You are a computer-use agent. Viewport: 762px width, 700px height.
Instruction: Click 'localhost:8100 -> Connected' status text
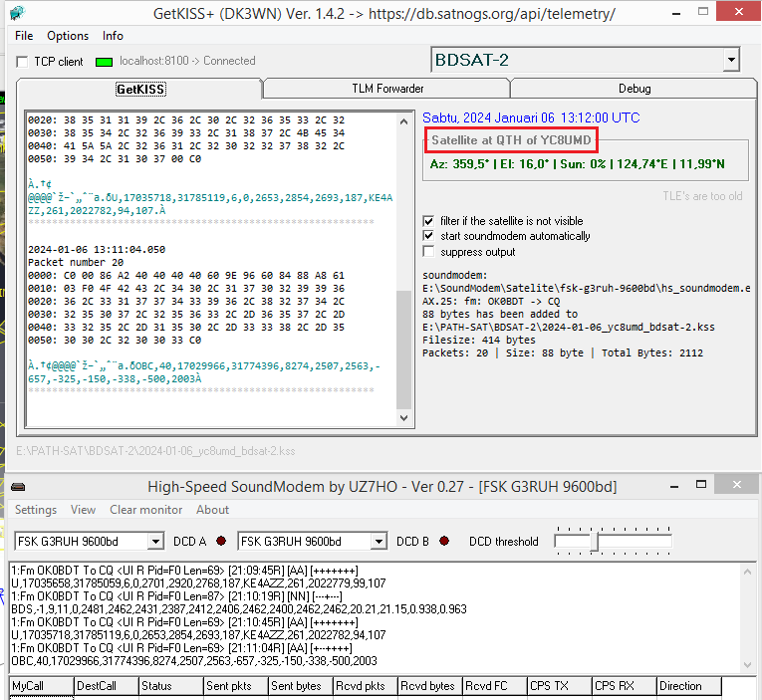[x=187, y=61]
